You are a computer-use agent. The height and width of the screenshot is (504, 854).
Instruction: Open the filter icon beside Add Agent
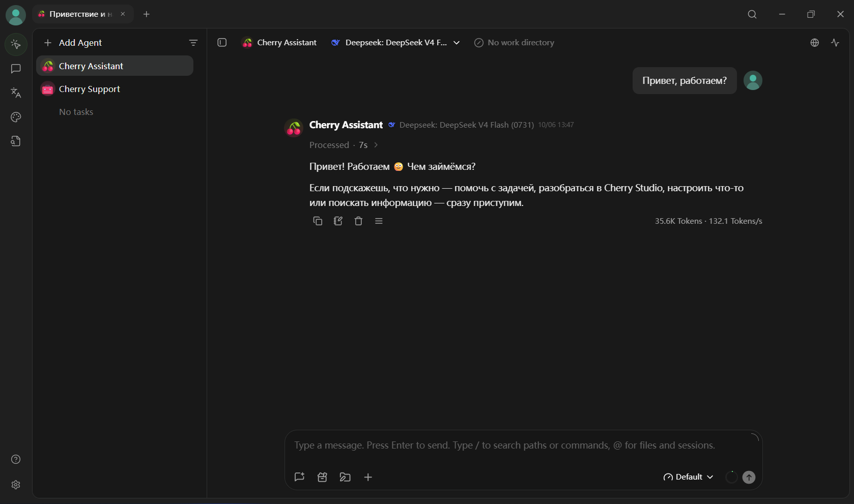tap(193, 43)
